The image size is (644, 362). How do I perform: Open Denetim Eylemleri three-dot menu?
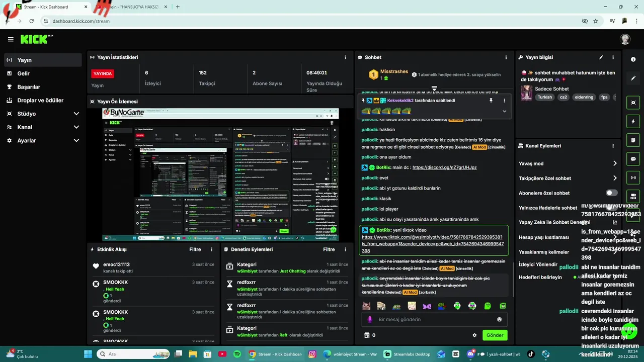click(345, 249)
